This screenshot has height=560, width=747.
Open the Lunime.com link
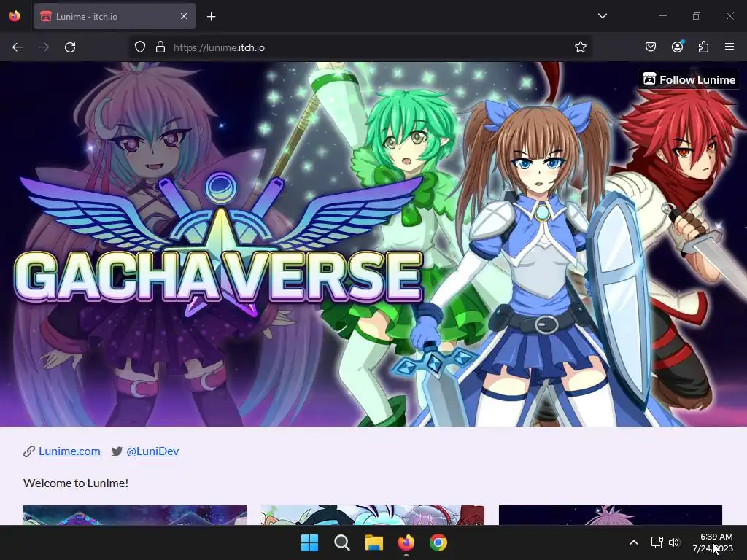[69, 451]
